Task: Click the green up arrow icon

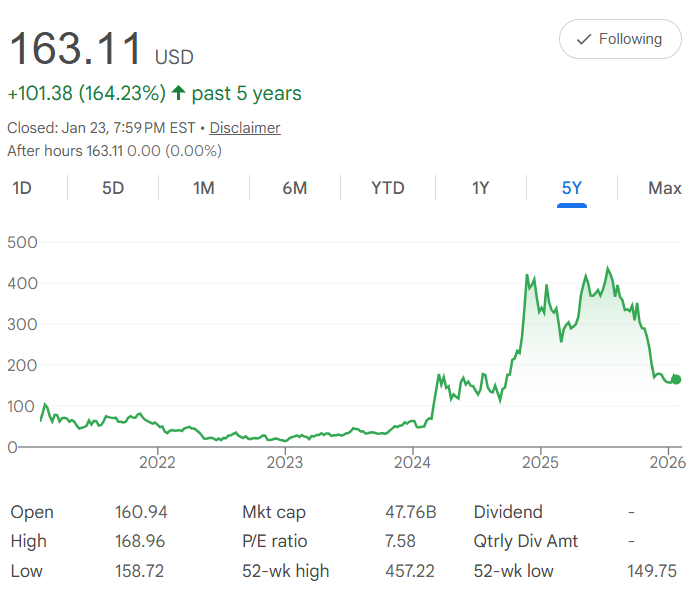Action: (179, 93)
